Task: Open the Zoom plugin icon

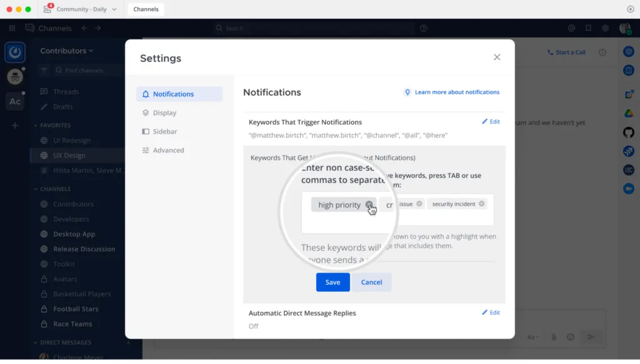Action: (x=629, y=189)
